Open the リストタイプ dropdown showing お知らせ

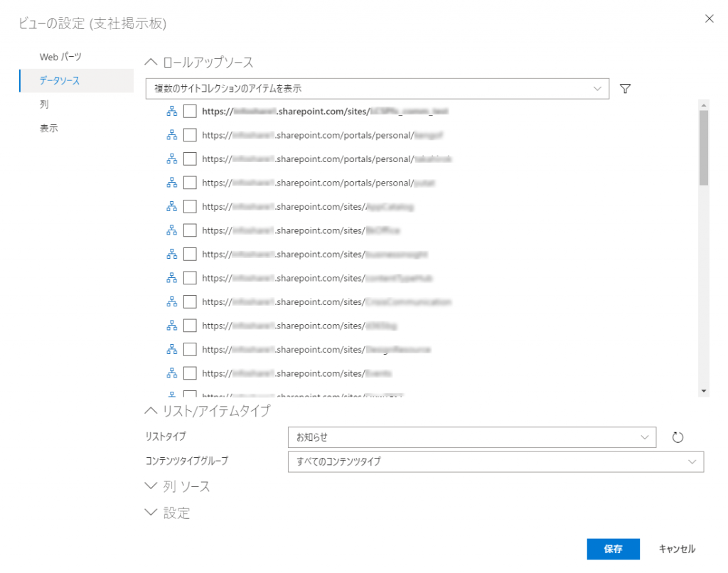(x=471, y=437)
